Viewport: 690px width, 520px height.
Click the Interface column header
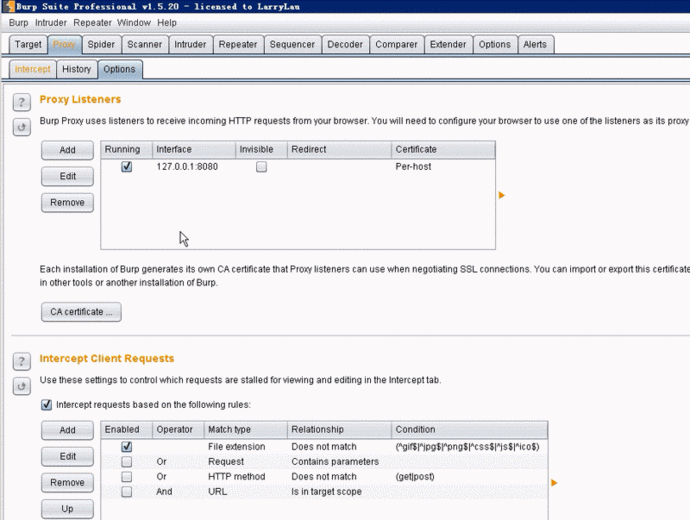click(x=194, y=150)
